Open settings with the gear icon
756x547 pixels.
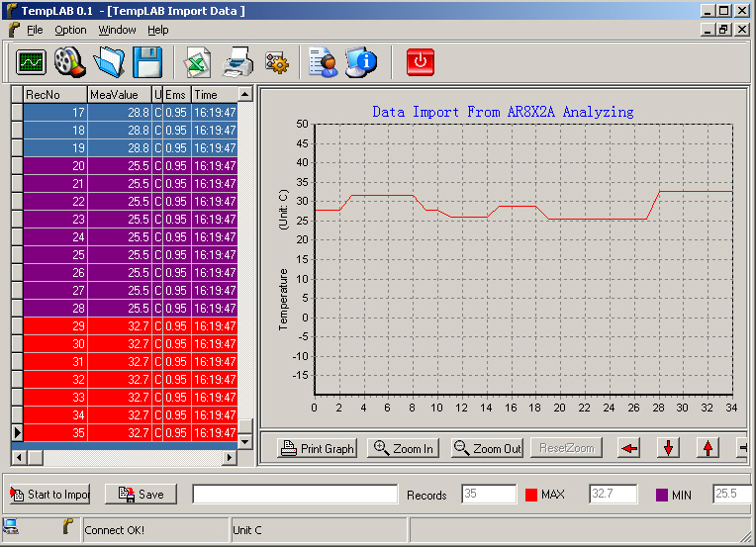(276, 62)
